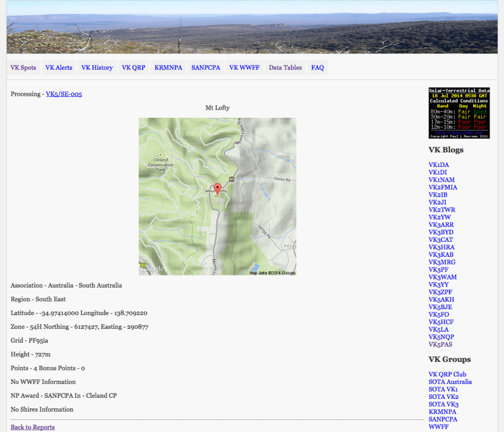504x432 pixels.
Task: Open the Solar-Terrestrial Data widget
Action: coord(458,111)
